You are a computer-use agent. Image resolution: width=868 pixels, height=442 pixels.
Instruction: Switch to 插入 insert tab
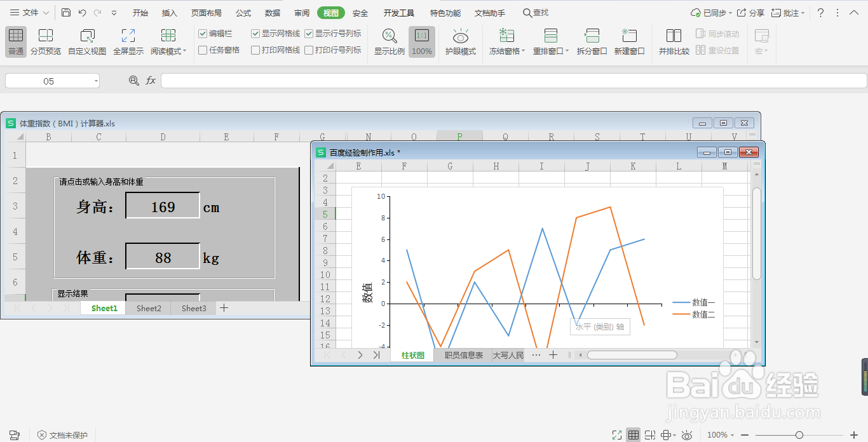coord(170,13)
